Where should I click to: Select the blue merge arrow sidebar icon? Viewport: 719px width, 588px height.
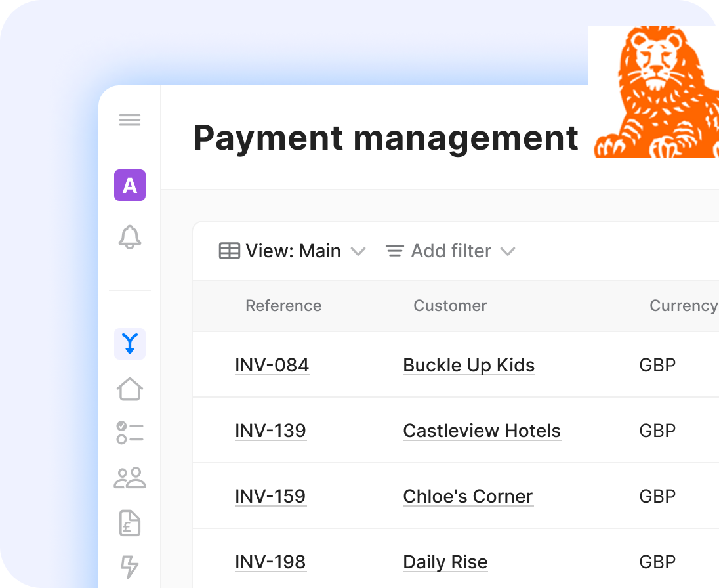click(x=130, y=344)
